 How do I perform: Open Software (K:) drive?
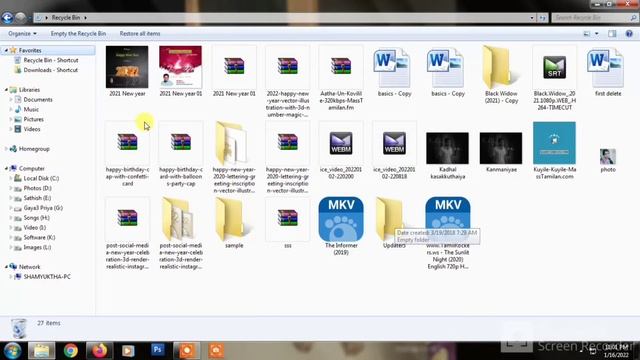point(39,237)
